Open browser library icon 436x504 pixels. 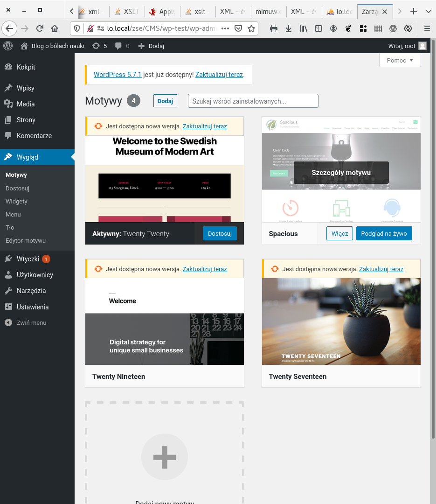coord(304,28)
